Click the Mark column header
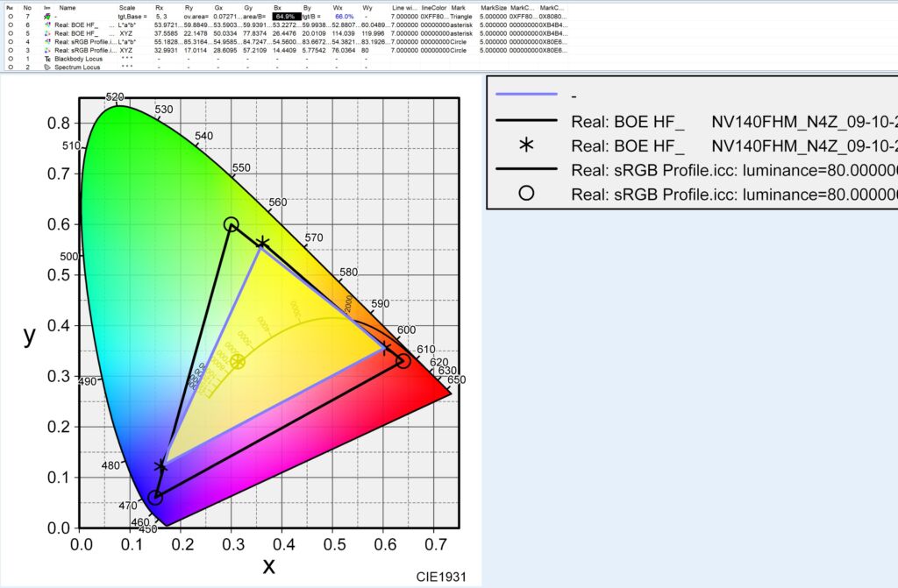 [x=458, y=8]
